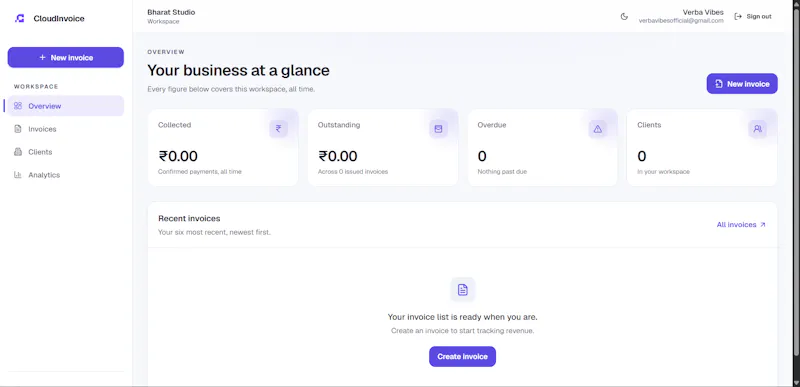Click the WORKSPACE sidebar section label
The height and width of the screenshot is (387, 800).
tap(36, 87)
